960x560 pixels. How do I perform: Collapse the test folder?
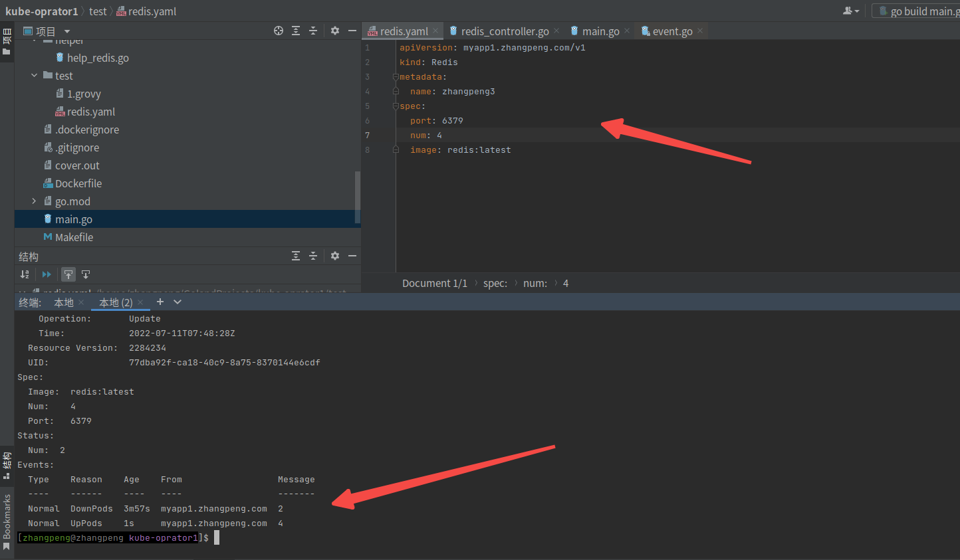pos(35,76)
